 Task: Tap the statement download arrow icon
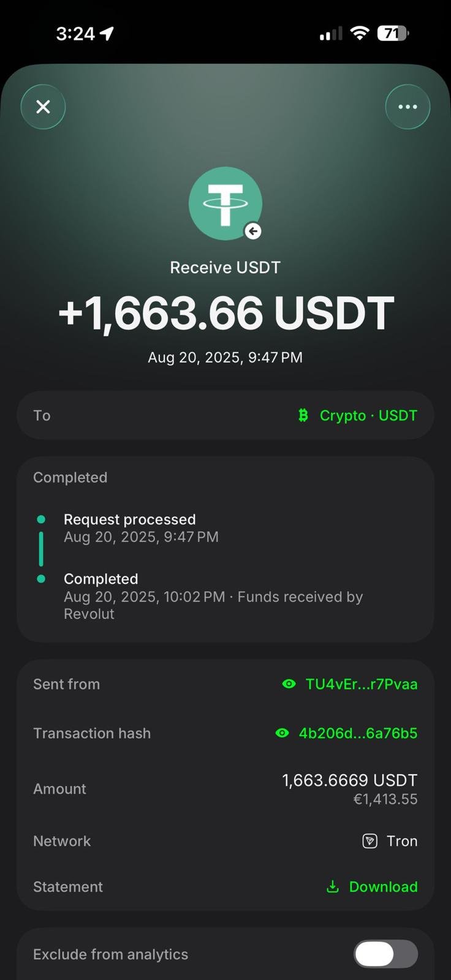pos(333,886)
